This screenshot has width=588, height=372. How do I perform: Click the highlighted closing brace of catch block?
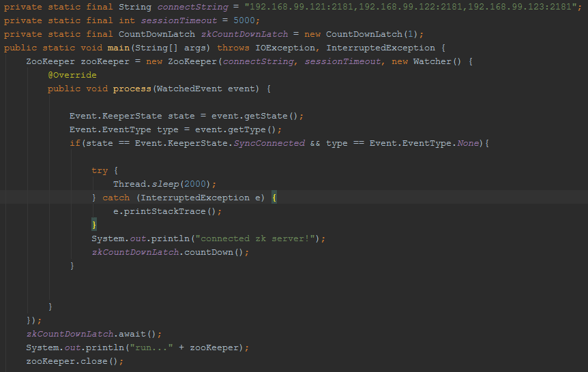pyautogui.click(x=94, y=225)
